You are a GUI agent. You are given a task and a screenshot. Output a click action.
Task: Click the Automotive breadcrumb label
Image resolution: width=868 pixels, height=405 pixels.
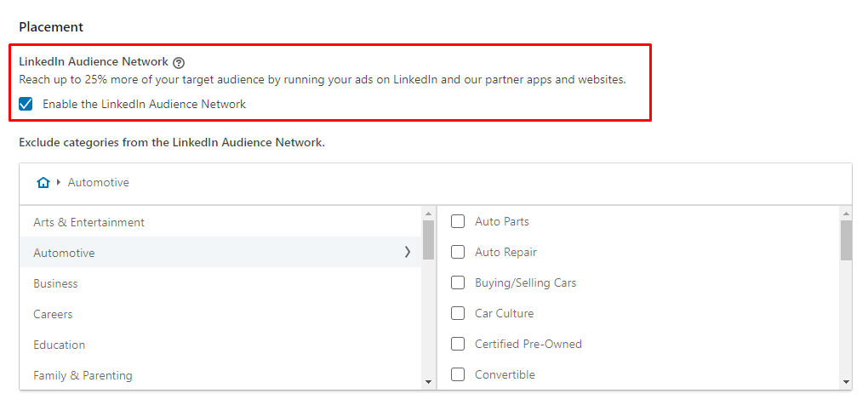(99, 183)
